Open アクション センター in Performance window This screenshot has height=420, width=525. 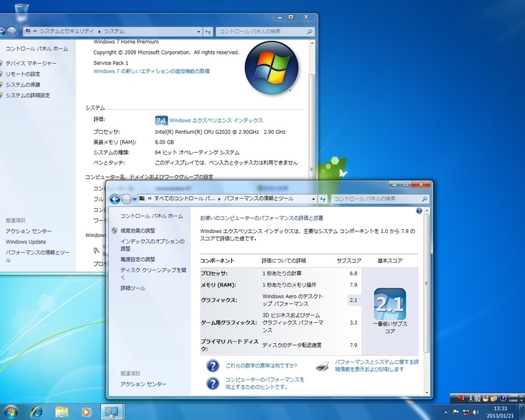pos(143,384)
